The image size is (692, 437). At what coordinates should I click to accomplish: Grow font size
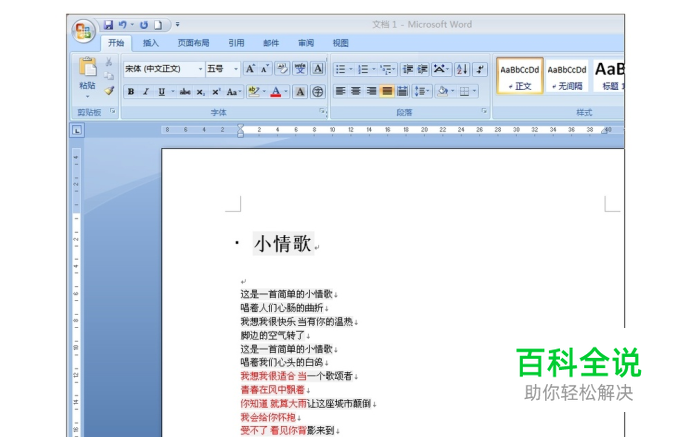(x=250, y=69)
